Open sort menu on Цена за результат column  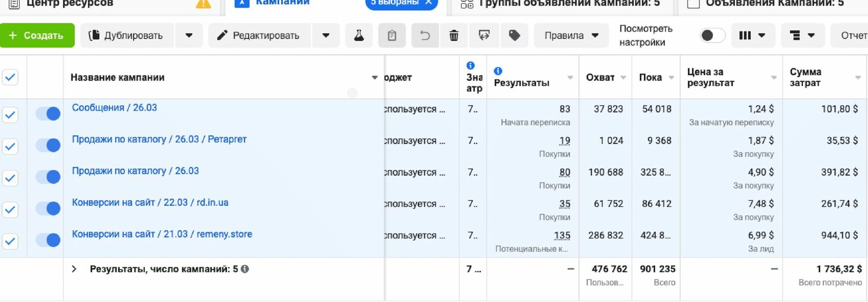[773, 77]
